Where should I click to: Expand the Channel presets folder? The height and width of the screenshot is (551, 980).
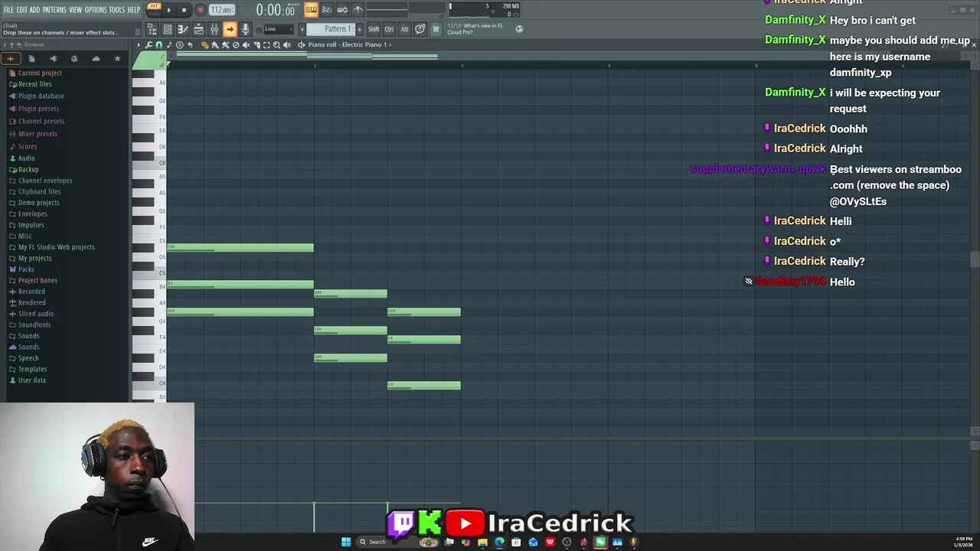click(x=41, y=121)
